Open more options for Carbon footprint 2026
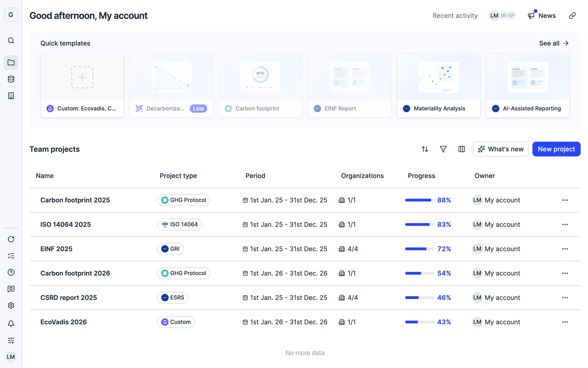This screenshot has height=368, width=588. pyautogui.click(x=565, y=273)
